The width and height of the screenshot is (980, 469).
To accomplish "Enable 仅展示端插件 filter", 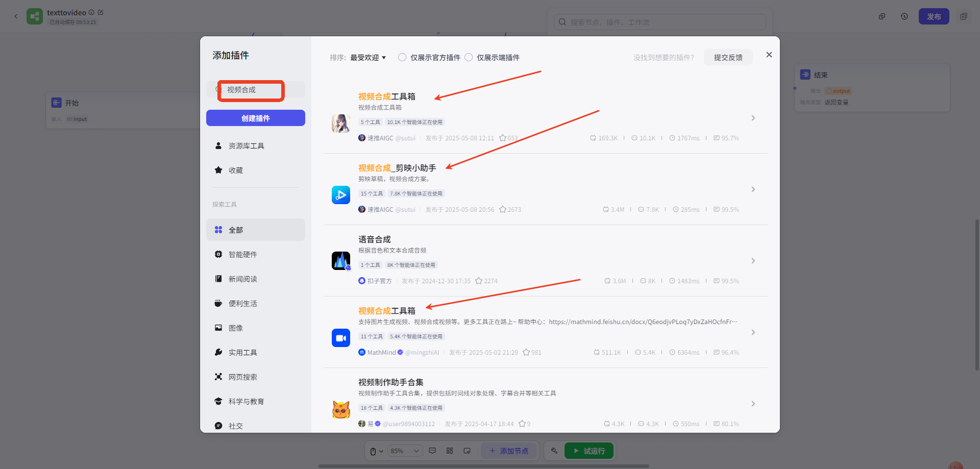I will pos(469,58).
